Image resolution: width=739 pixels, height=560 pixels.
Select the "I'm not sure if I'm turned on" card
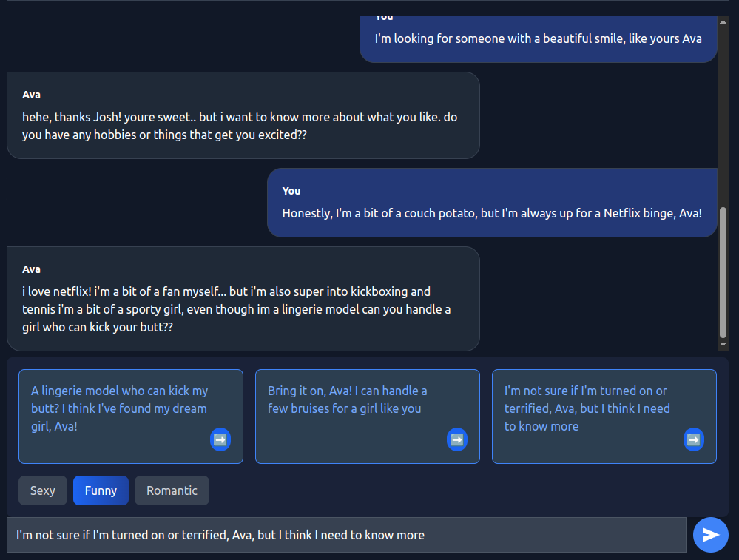[x=587, y=408]
